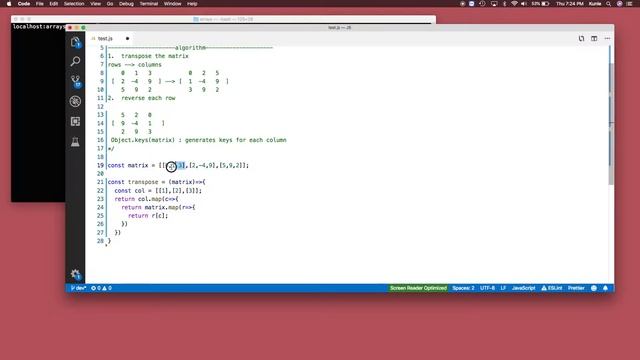The width and height of the screenshot is (640, 360).
Task: Click the feedback smiley in status bar
Action: 594,288
